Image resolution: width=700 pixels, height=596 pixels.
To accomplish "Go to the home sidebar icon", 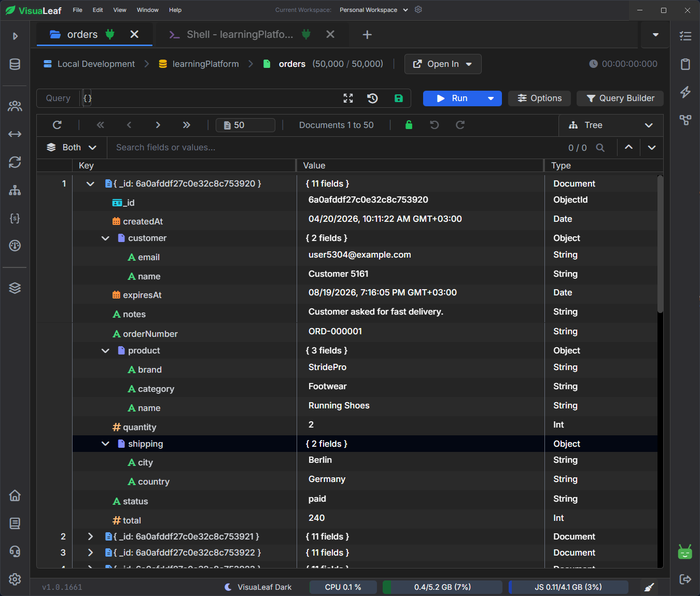I will pos(15,495).
